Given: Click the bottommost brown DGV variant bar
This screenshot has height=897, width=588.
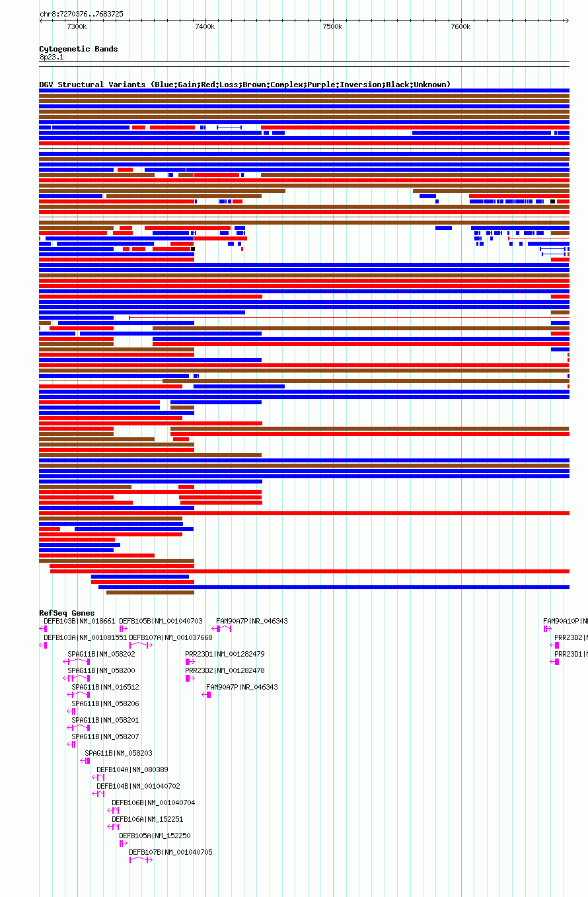Looking at the screenshot, I should pos(150,592).
